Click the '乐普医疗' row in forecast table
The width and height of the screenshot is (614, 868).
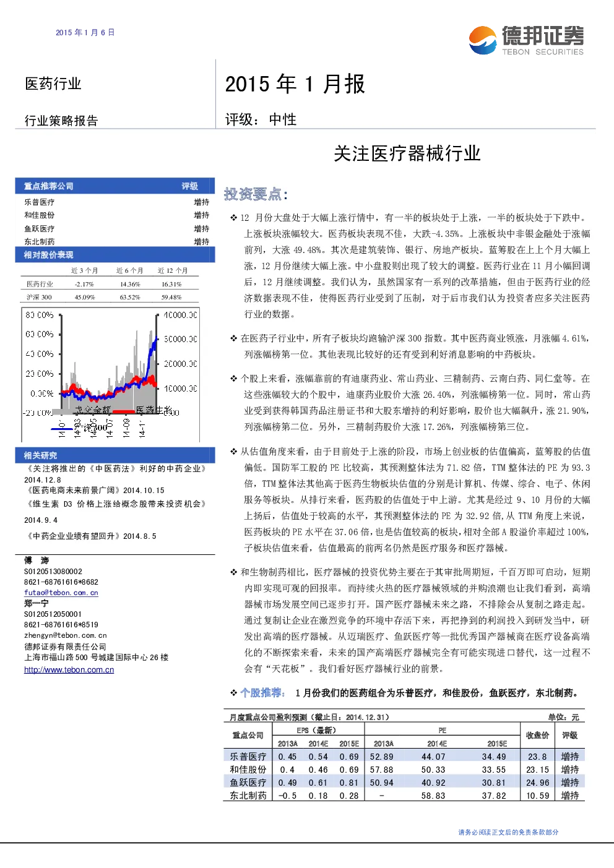click(404, 757)
